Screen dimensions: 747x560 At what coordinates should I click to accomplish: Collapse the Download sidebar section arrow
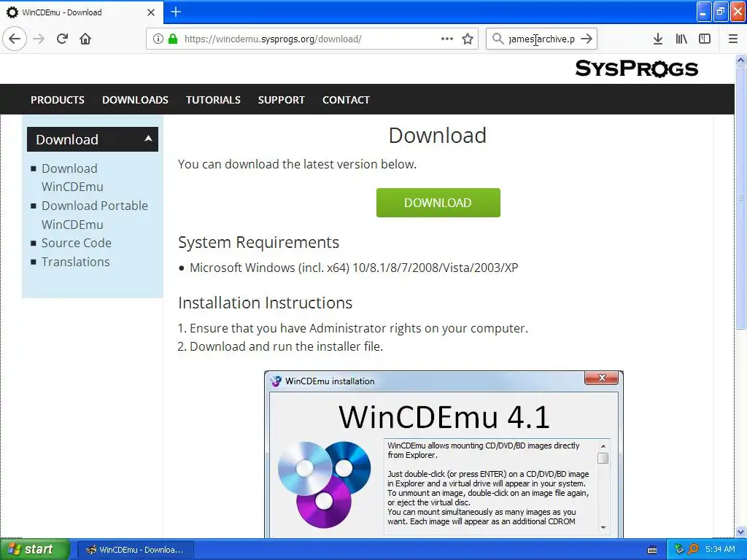148,139
